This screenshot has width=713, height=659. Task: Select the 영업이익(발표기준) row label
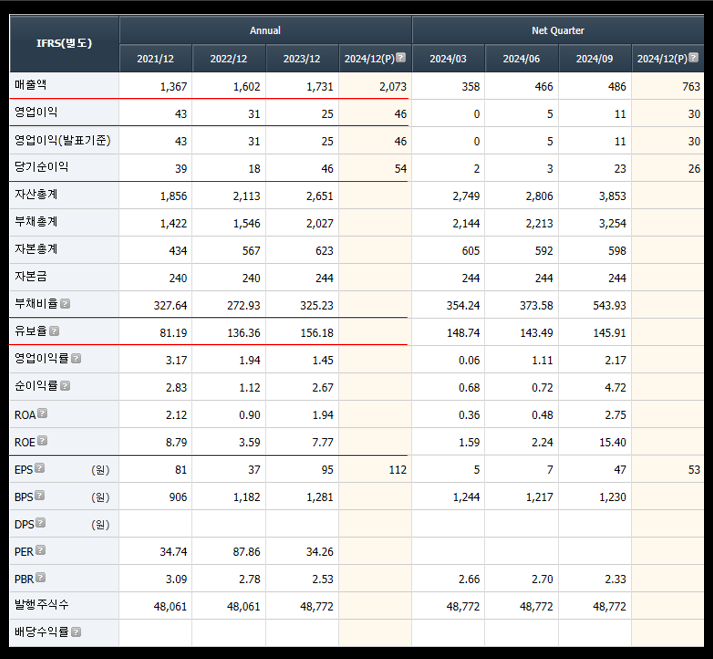coord(63,140)
